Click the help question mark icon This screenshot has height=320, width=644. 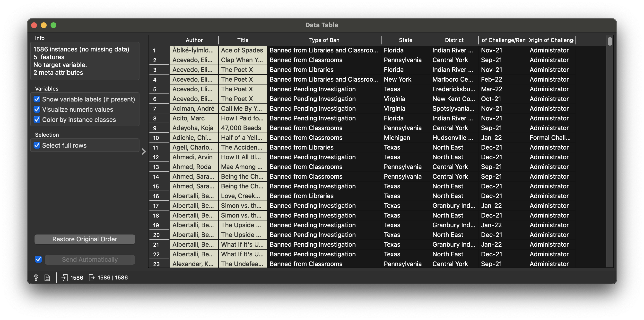(x=36, y=278)
